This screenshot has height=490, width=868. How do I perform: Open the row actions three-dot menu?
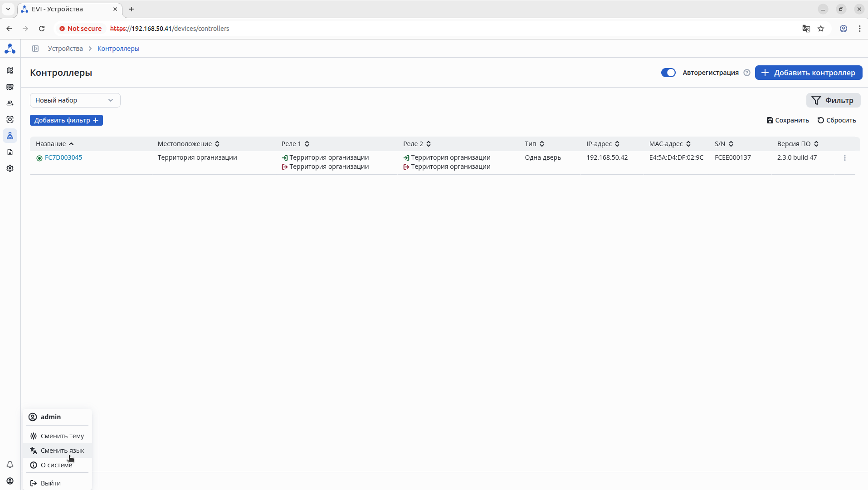tap(844, 158)
